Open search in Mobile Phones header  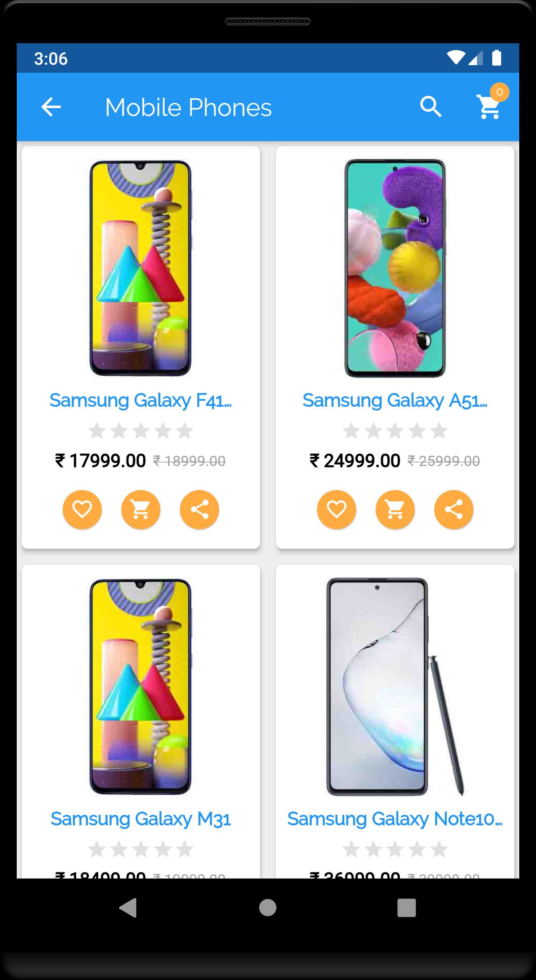(431, 107)
